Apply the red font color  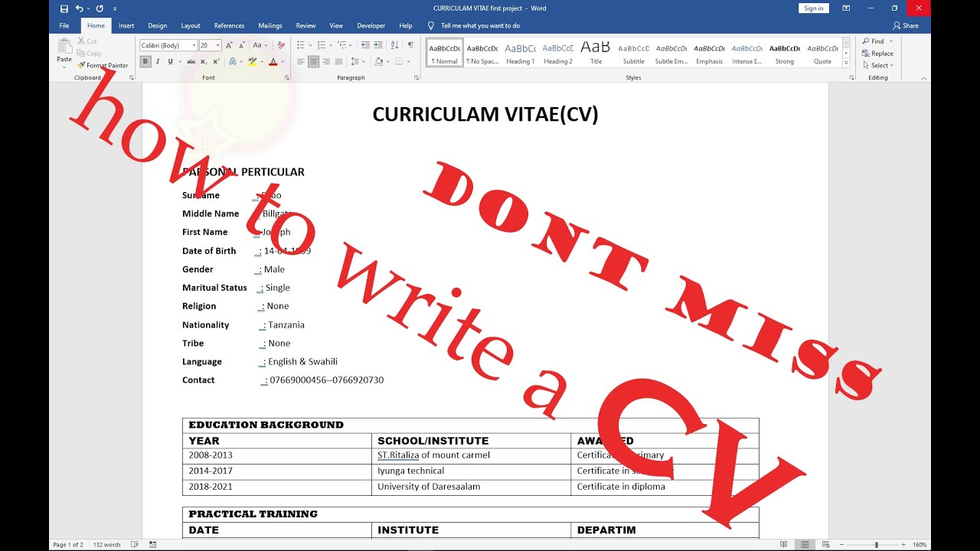tap(273, 61)
